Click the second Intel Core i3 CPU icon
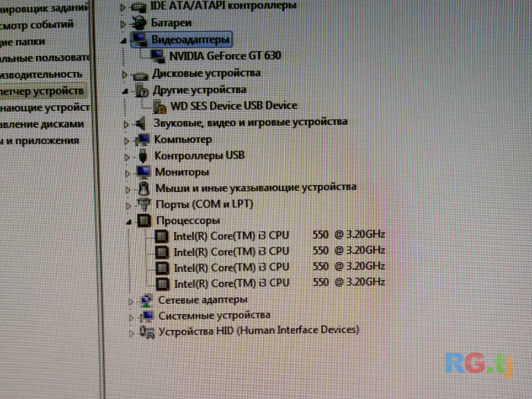Image resolution: width=532 pixels, height=399 pixels. point(162,252)
